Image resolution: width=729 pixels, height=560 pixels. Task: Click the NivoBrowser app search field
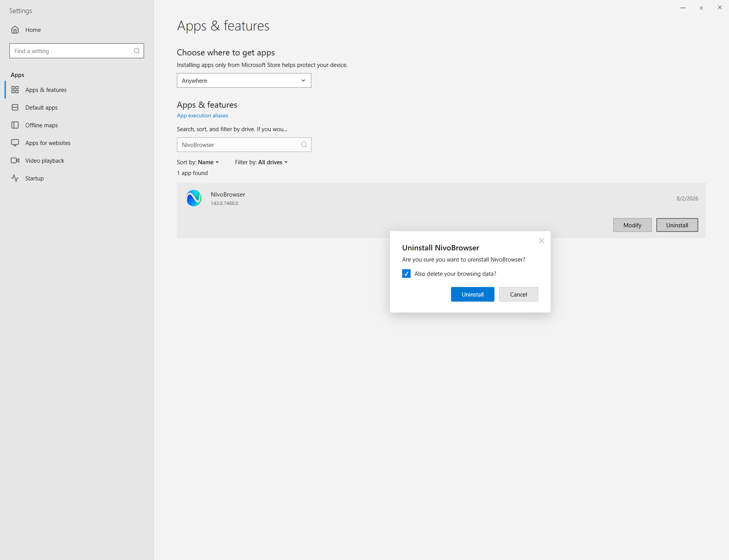point(244,145)
